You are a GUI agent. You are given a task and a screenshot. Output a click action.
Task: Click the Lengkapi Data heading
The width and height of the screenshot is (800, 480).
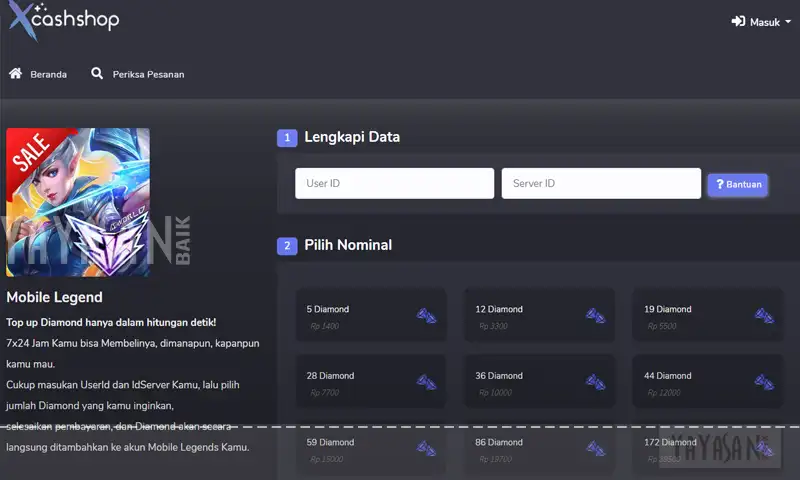352,137
